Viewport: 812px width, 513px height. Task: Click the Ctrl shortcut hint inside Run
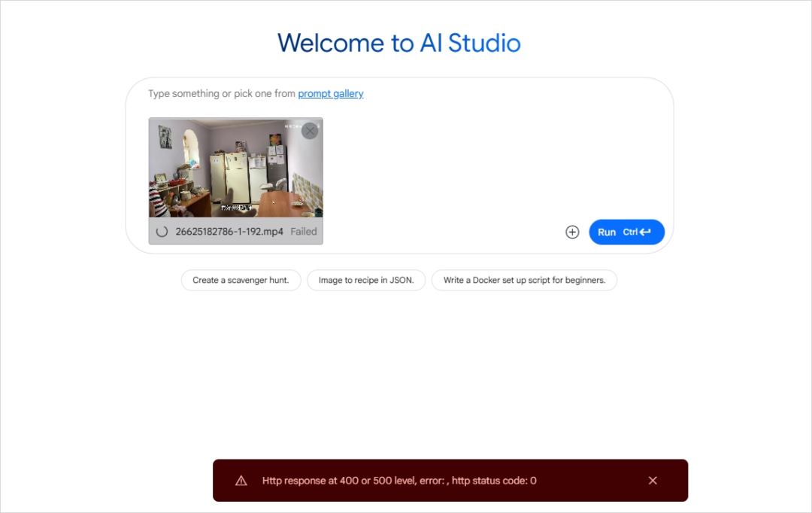(x=630, y=232)
